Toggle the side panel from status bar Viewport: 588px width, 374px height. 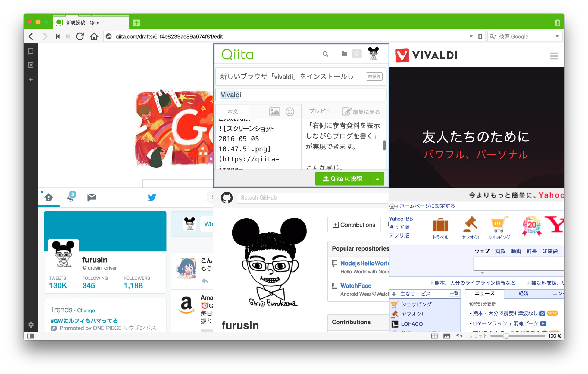tap(31, 336)
